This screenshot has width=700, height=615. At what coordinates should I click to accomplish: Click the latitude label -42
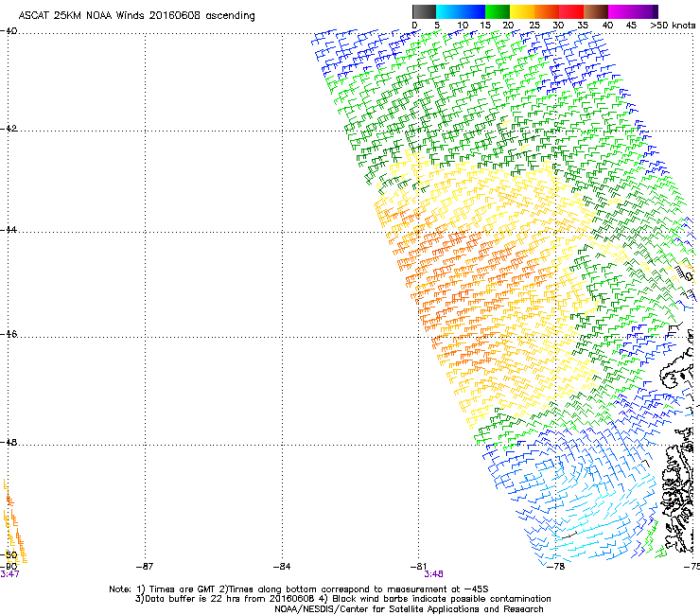tap(9, 128)
